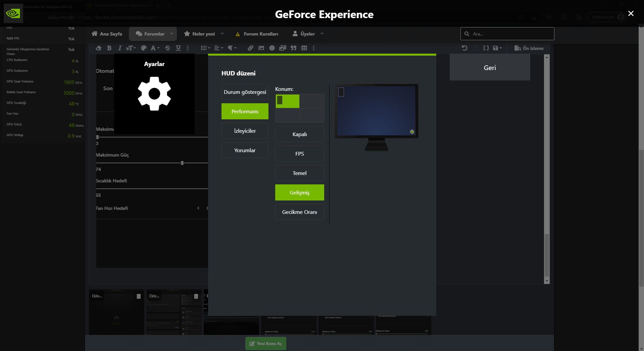The height and width of the screenshot is (351, 644).
Task: Toggle italic formatting in forum editor
Action: (119, 48)
